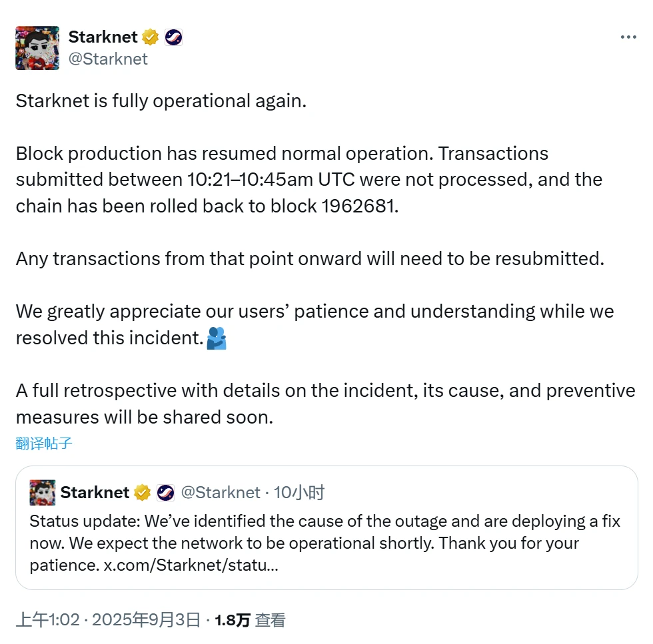Click the gold verified checkmark badge
This screenshot has height=644, width=653.
[x=150, y=37]
